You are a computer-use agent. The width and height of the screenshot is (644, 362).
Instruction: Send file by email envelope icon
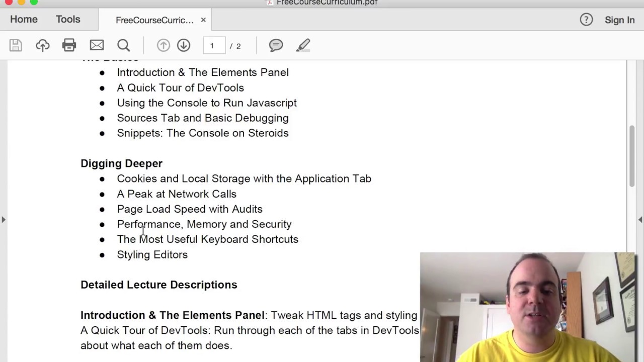point(97,45)
